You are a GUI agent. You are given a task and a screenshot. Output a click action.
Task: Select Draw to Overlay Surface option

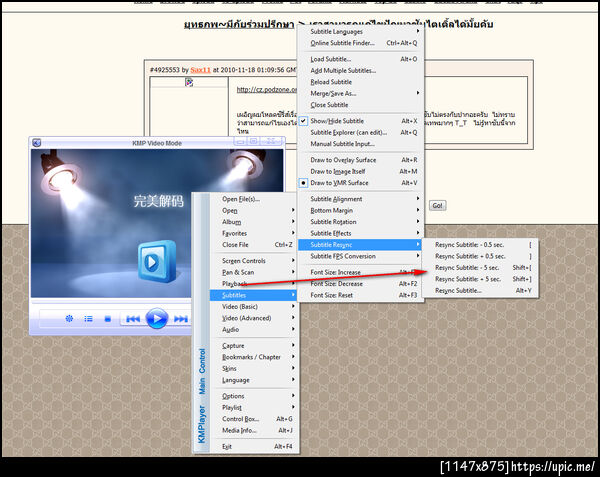point(360,160)
